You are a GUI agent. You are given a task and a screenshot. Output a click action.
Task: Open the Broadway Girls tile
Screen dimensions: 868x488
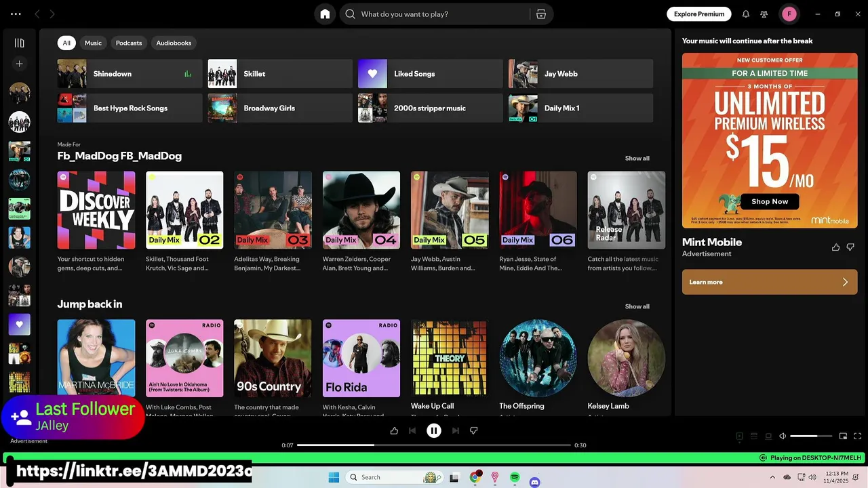pyautogui.click(x=280, y=108)
